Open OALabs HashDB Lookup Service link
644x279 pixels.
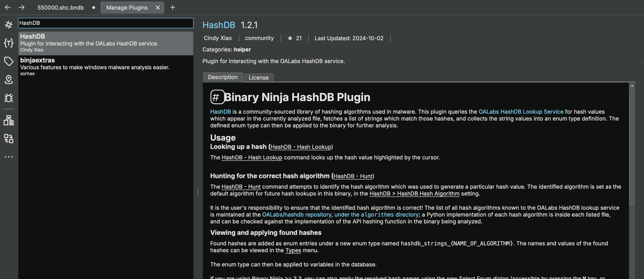point(521,112)
